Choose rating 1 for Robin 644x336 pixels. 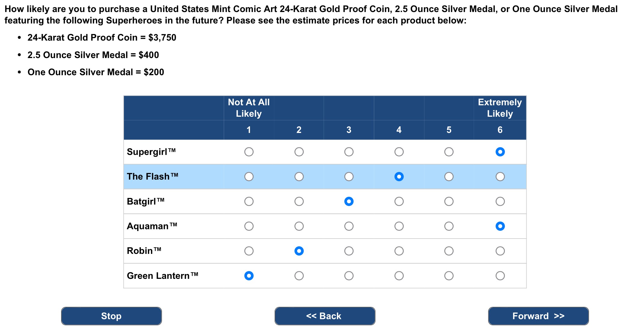[x=249, y=251]
